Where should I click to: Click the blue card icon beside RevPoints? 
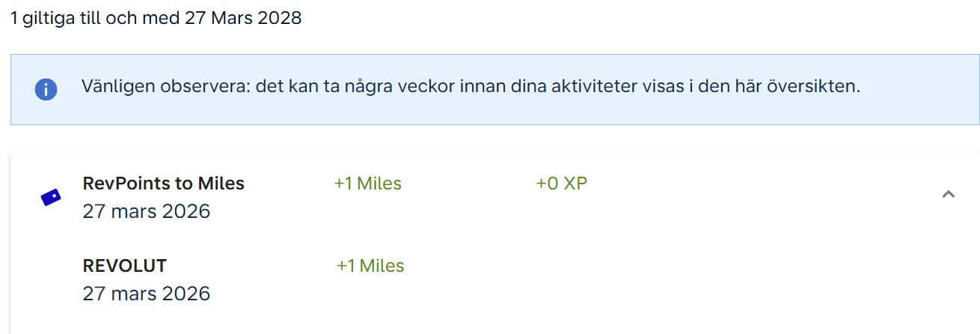[x=50, y=197]
